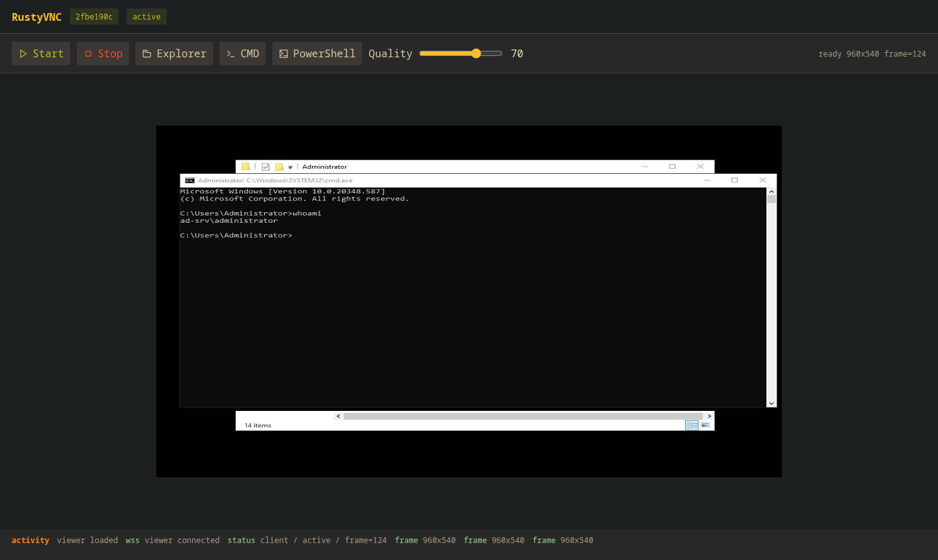Click the New folder quick access icon in Explorer

tap(279, 167)
